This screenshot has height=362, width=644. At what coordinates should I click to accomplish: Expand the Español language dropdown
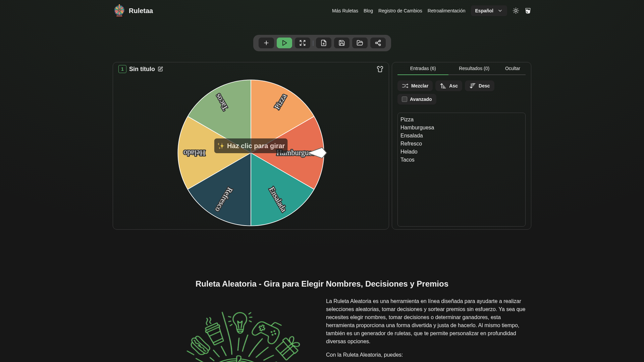coord(488,11)
